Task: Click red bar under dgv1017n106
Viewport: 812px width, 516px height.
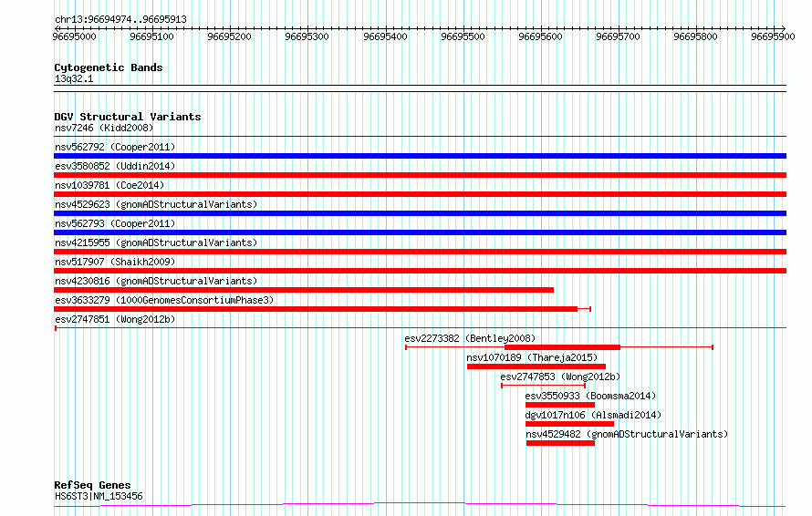Action: pyautogui.click(x=569, y=424)
